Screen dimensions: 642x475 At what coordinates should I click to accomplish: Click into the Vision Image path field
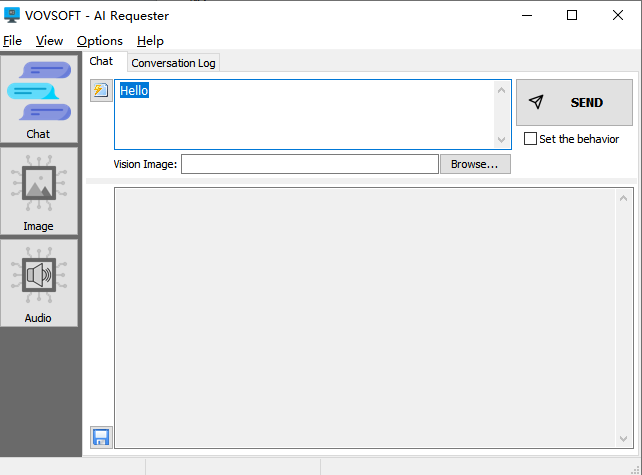click(309, 164)
